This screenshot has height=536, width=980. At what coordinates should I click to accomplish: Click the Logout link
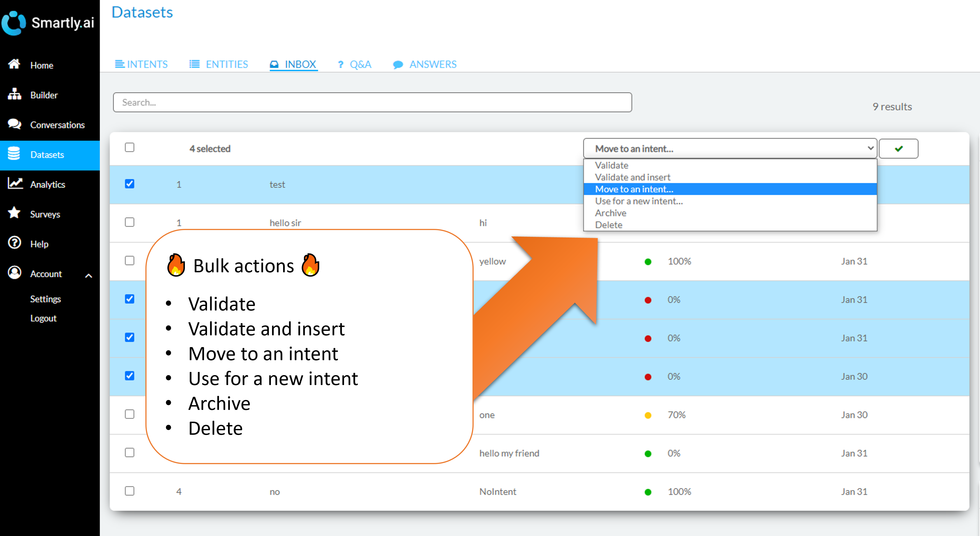pos(43,318)
